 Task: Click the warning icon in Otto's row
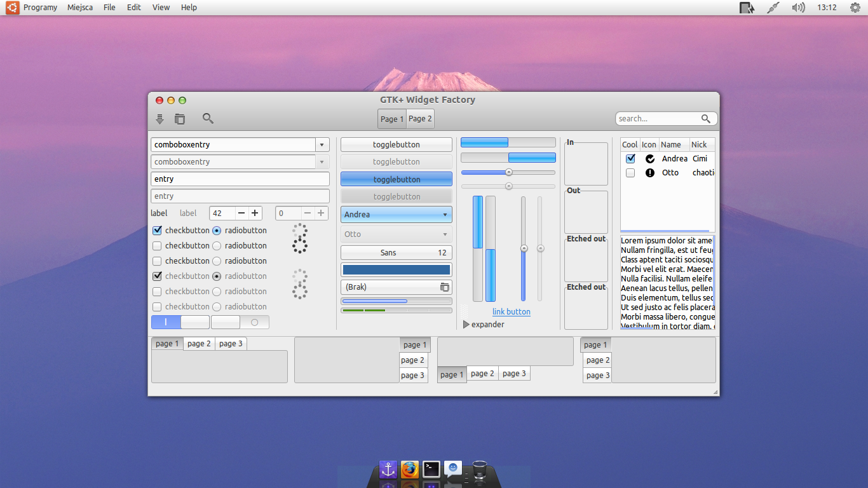pos(649,172)
